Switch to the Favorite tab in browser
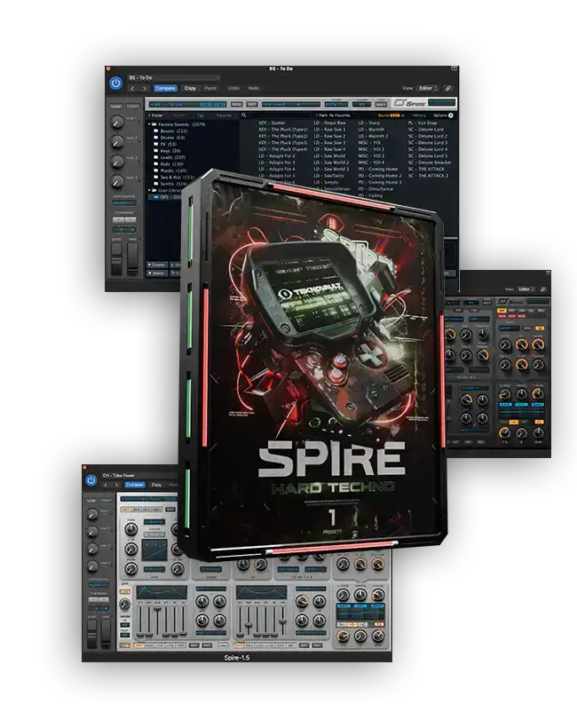This screenshot has width=577, height=728. 224,115
